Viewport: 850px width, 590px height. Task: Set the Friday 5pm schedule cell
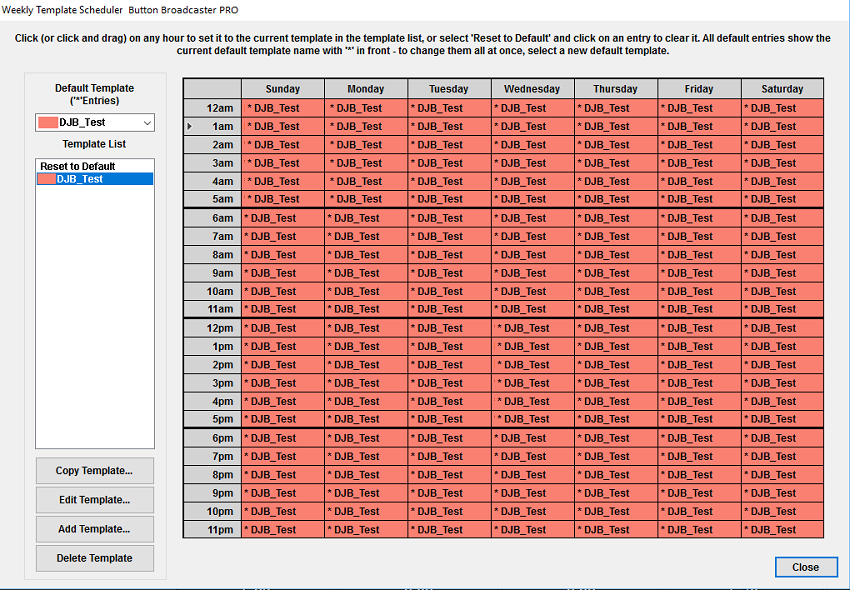[x=699, y=419]
